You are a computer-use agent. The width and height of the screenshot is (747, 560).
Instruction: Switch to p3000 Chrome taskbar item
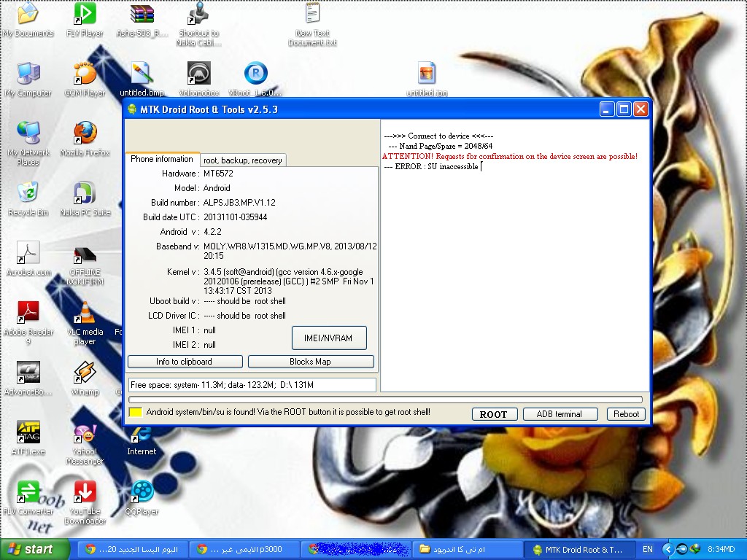point(243,550)
